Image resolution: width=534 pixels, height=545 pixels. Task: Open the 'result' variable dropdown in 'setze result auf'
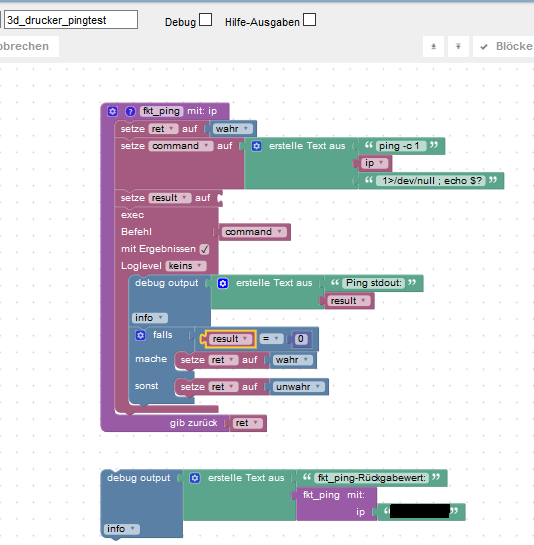170,198
